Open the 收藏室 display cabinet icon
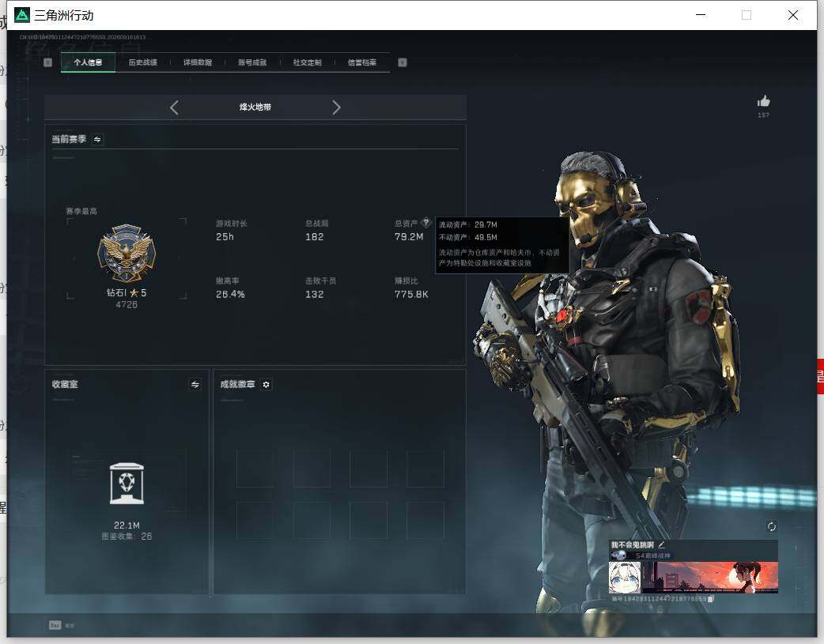824x644 pixels. (x=127, y=484)
